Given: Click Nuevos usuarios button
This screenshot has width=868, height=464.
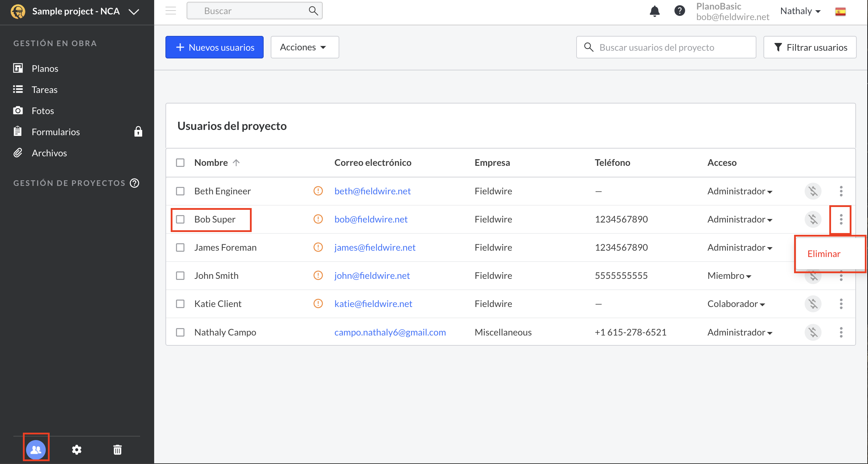Looking at the screenshot, I should point(214,47).
